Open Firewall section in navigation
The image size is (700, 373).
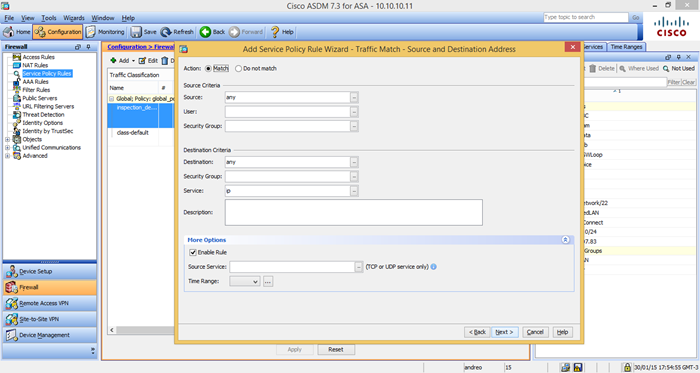click(x=50, y=287)
